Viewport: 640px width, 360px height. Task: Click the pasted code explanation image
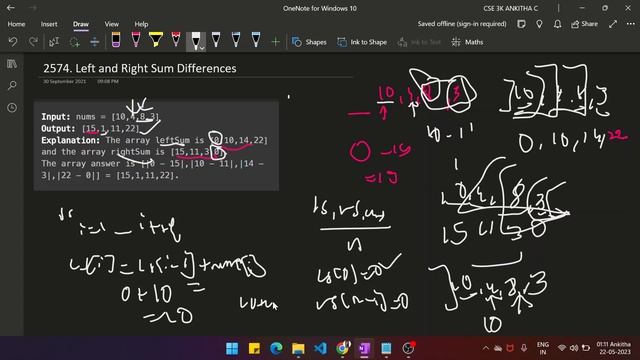(156, 146)
